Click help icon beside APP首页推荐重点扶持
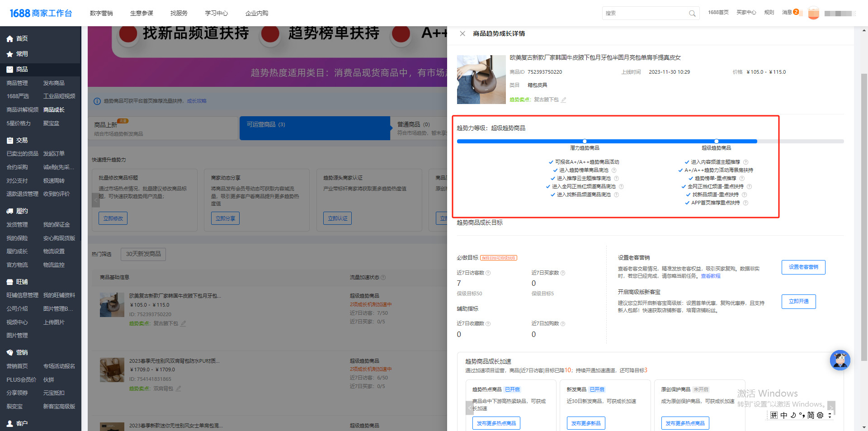The height and width of the screenshot is (431, 868). (x=745, y=203)
